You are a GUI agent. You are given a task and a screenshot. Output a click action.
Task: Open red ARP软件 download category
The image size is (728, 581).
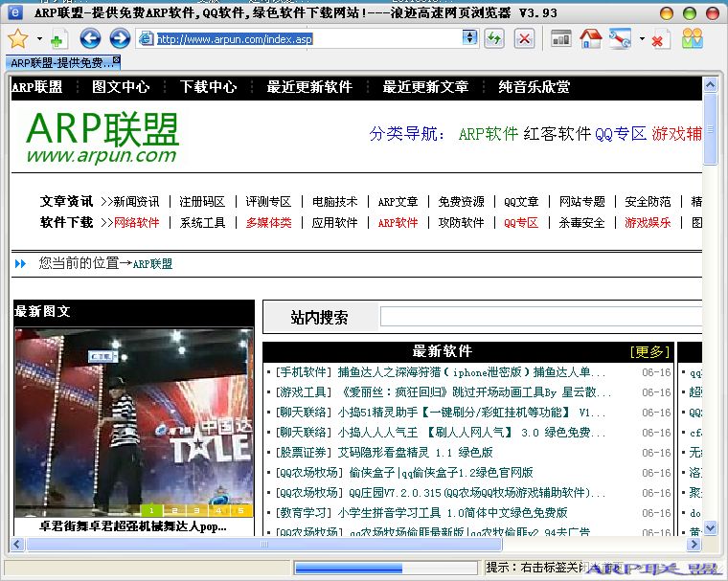pyautogui.click(x=398, y=223)
